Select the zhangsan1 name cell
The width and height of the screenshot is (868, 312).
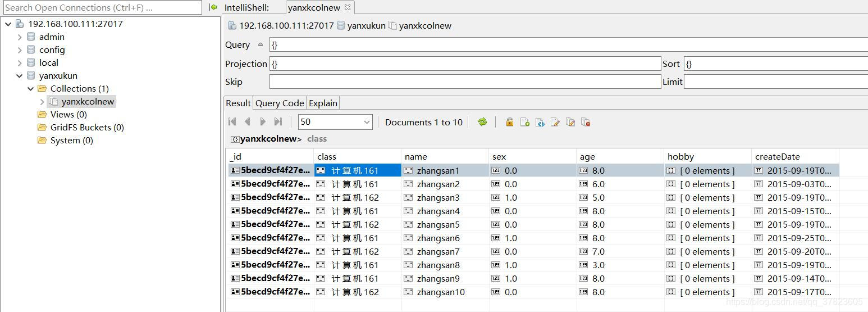445,170
